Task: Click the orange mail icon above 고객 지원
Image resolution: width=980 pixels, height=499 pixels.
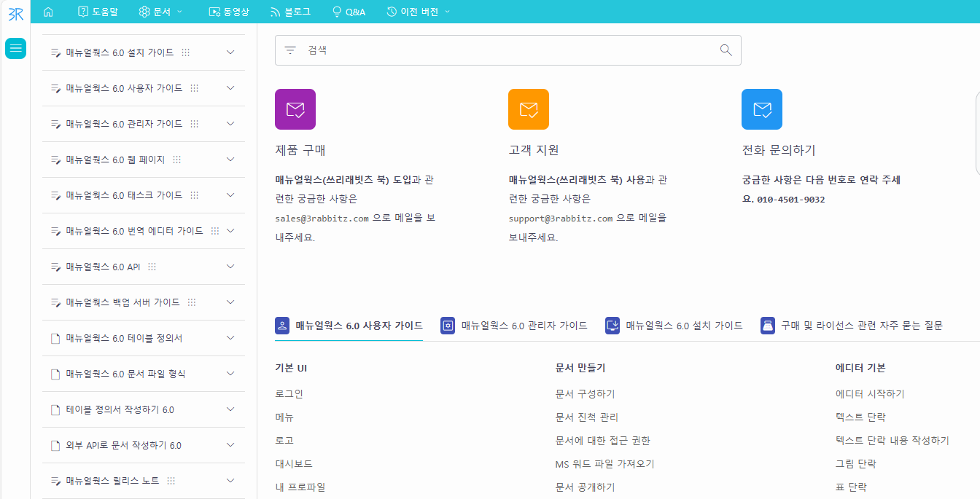Action: pos(528,109)
